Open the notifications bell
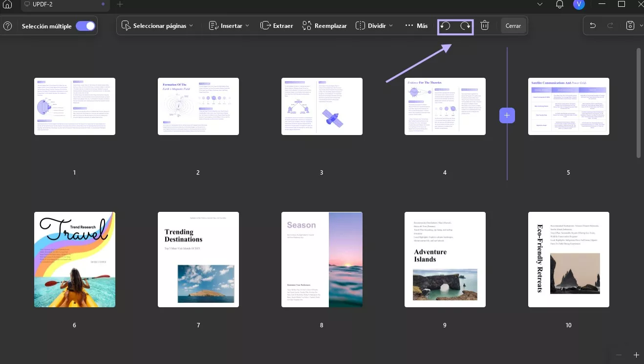 [559, 4]
